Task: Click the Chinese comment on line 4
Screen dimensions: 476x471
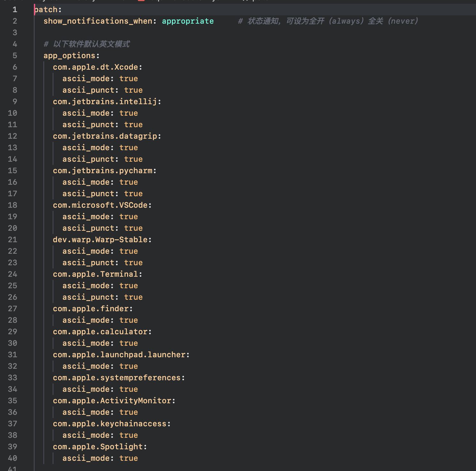Action: pyautogui.click(x=87, y=44)
